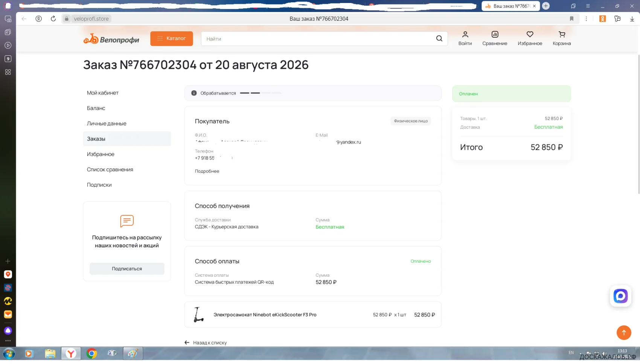Show the open tabs counter '9'
This screenshot has width=640, height=364.
pyautogui.click(x=8, y=59)
